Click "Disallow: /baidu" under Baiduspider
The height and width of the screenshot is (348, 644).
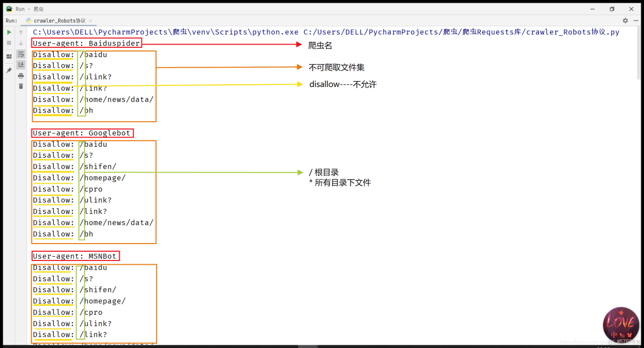pos(70,54)
